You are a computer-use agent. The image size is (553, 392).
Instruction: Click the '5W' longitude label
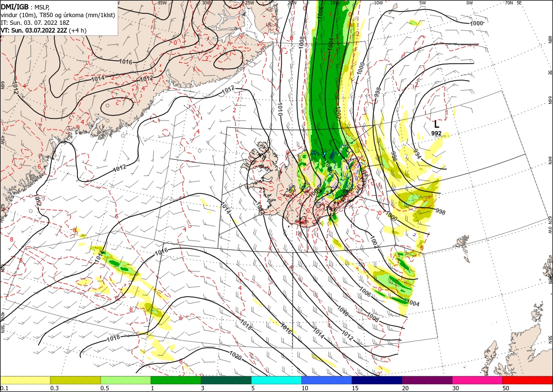(x=423, y=3)
